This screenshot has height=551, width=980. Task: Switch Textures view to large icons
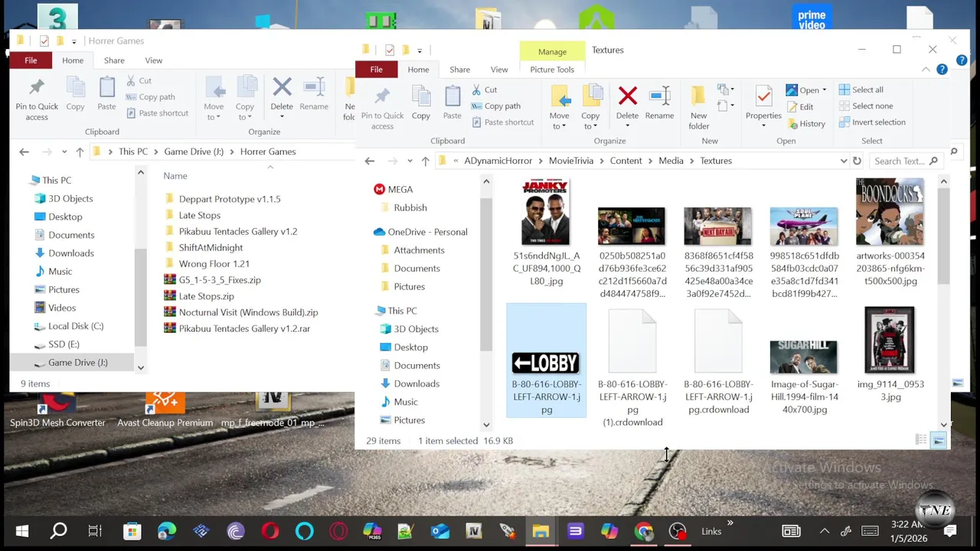(x=939, y=440)
